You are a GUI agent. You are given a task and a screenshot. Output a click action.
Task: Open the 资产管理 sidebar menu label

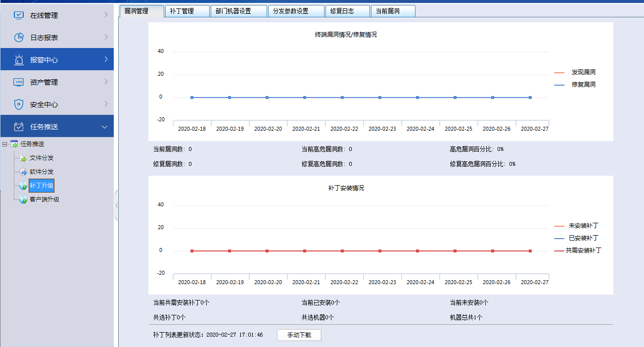(x=44, y=82)
